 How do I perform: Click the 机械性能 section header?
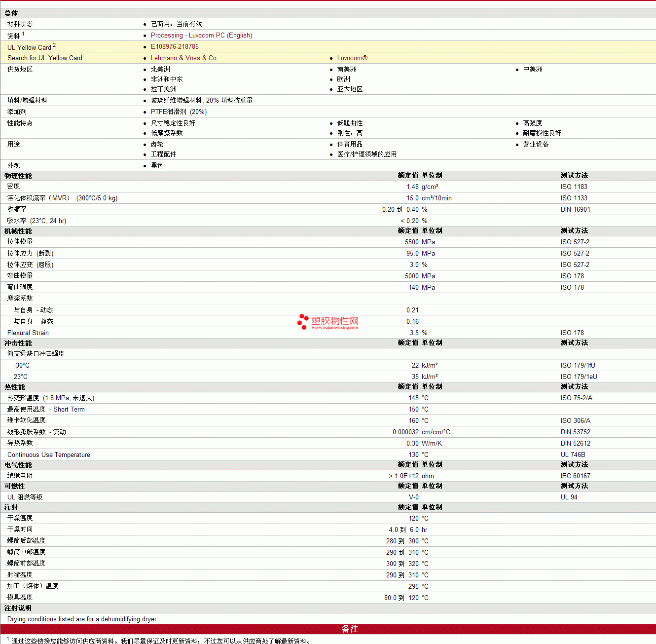point(18,231)
